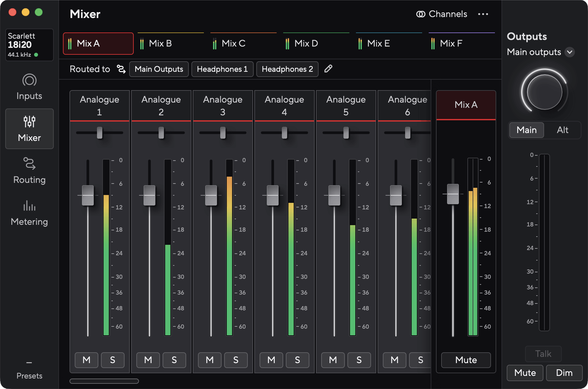The width and height of the screenshot is (588, 389).
Task: Open the Inputs panel in the sidebar
Action: coord(29,87)
